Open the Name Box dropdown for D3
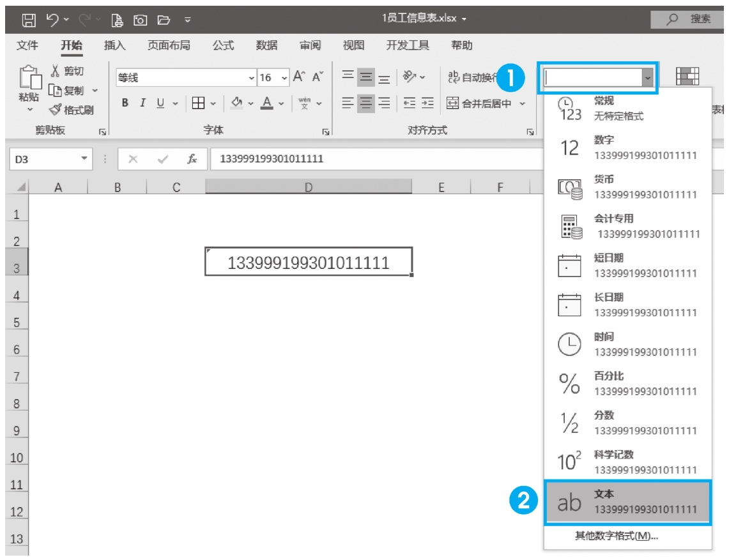This screenshot has height=560, width=729. tap(83, 159)
